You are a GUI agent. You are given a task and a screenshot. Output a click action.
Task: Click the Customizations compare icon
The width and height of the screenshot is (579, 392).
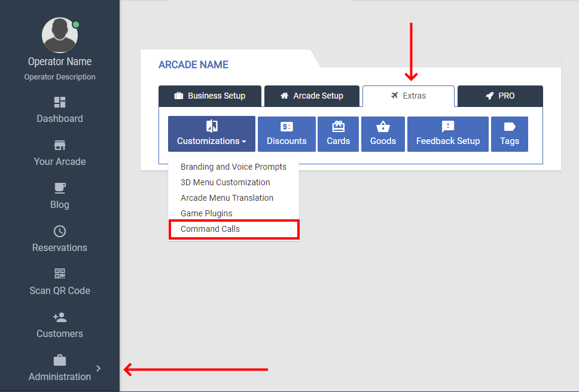(x=212, y=126)
